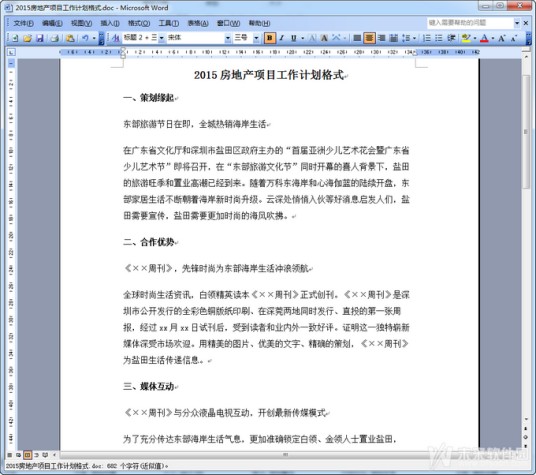Image resolution: width=536 pixels, height=475 pixels.
Task: Click the help question input box
Action: 470,23
